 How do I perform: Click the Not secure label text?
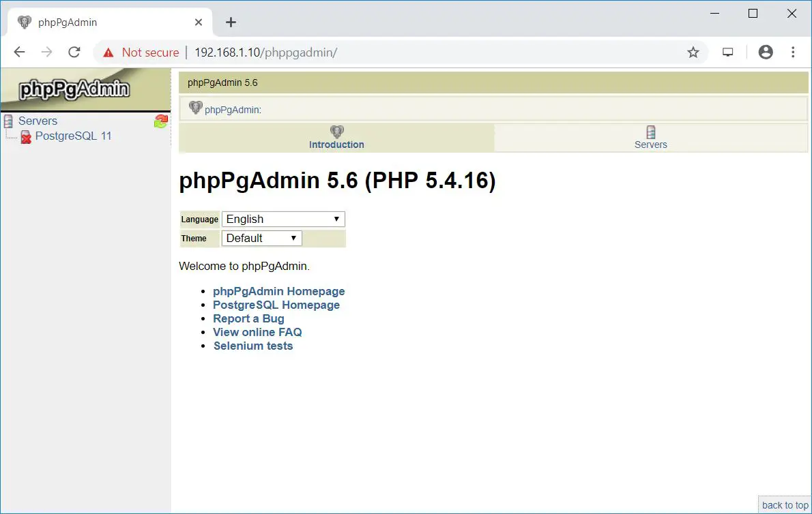pos(150,52)
